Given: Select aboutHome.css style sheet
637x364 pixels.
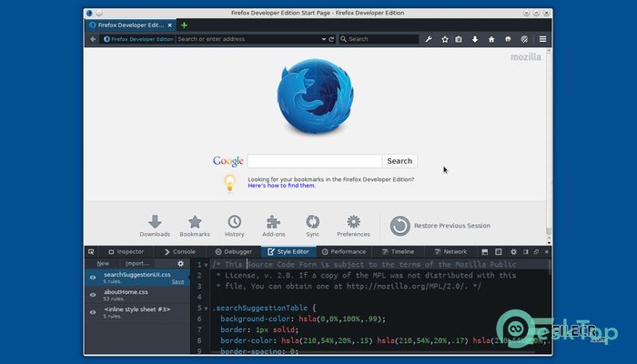Looking at the screenshot, I should tap(137, 295).
